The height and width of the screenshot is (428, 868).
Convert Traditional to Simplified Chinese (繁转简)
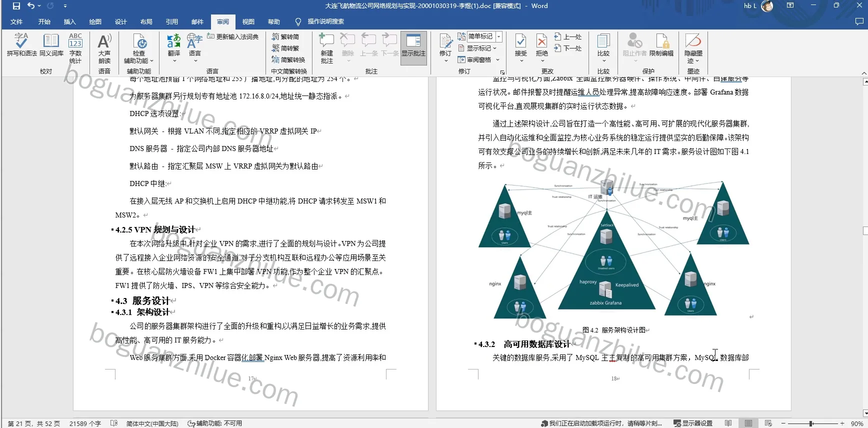point(285,36)
